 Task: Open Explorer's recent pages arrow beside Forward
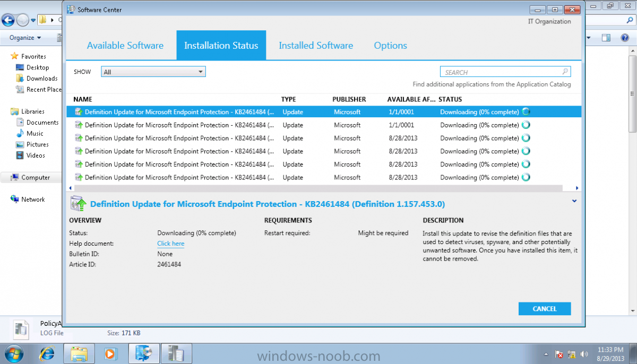click(x=33, y=20)
